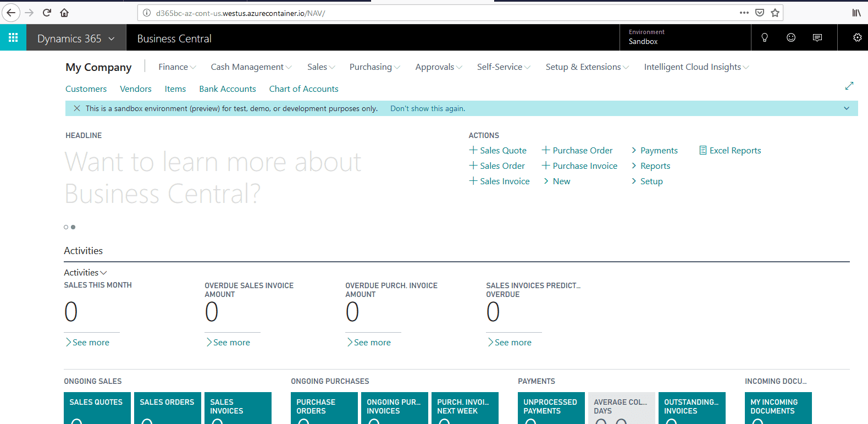
Task: Click the lightbulb tell-me icon
Action: tap(764, 37)
